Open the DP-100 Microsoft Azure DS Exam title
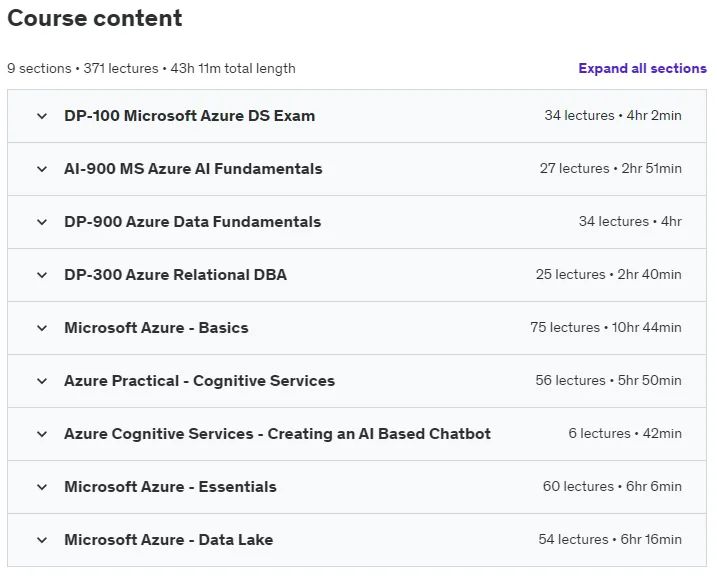The image size is (717, 578). pos(189,116)
